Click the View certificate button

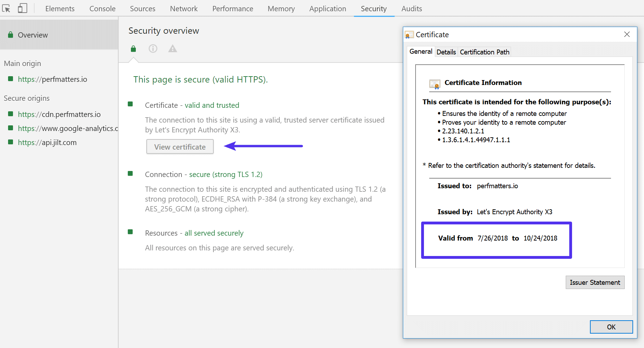[180, 146]
